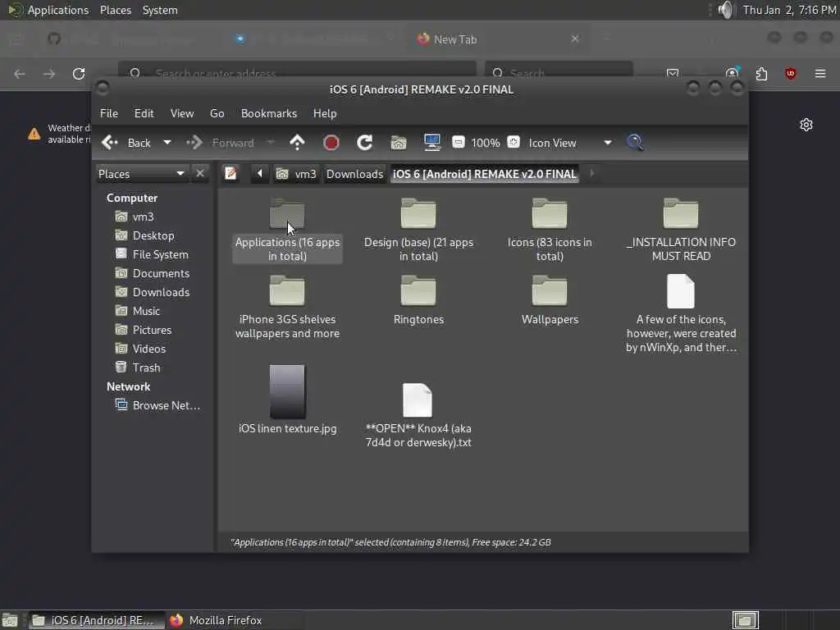Select the _INSTALLATION INFO MUST READ folder
Image resolution: width=840 pixels, height=630 pixels.
[x=681, y=231]
